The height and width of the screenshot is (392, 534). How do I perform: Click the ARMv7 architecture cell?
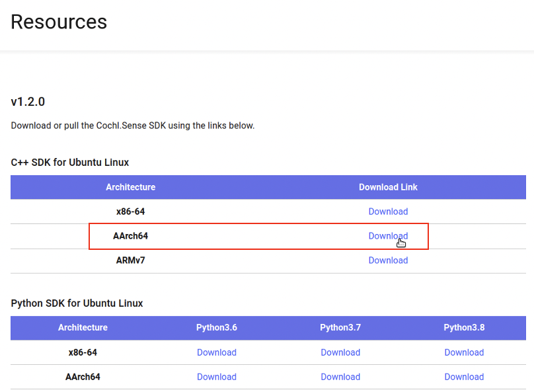click(x=130, y=260)
